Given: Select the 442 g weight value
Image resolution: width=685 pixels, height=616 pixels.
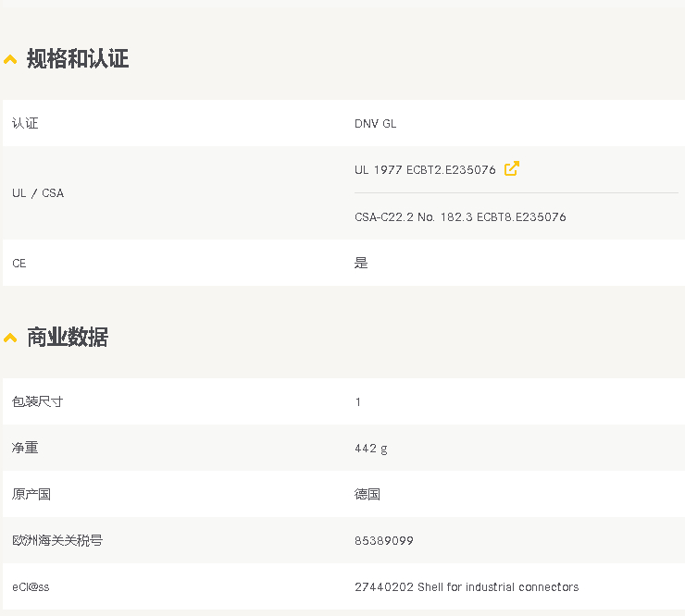Looking at the screenshot, I should click(x=371, y=449).
